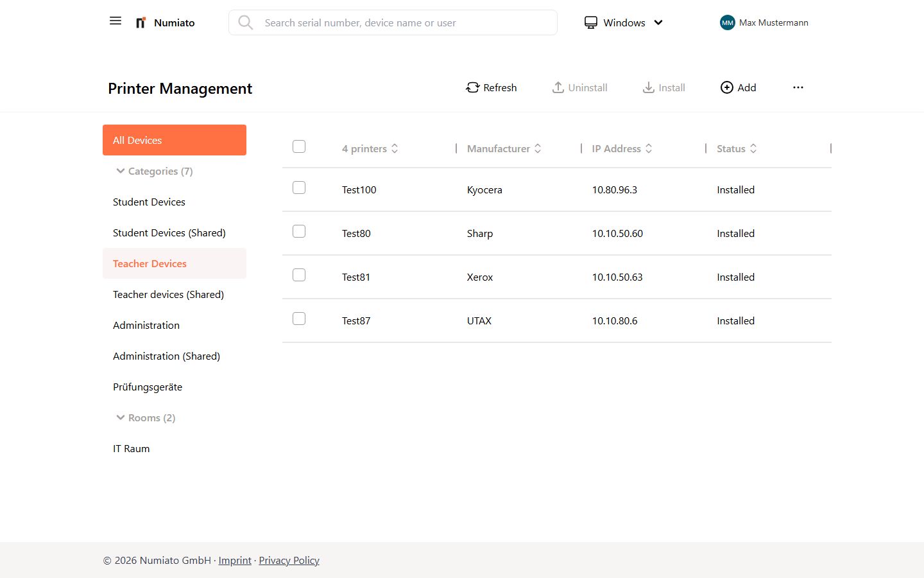The image size is (924, 578).
Task: Focus the serial number search field
Action: coord(393,22)
